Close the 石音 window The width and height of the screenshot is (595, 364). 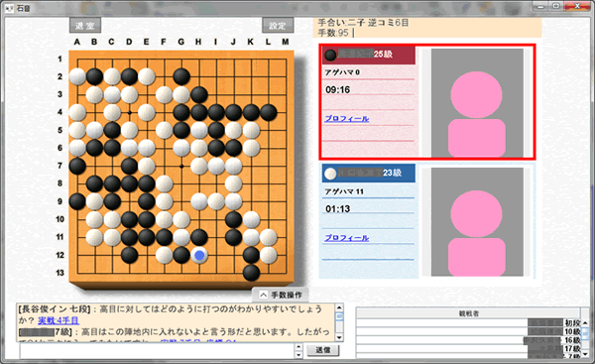click(x=577, y=6)
